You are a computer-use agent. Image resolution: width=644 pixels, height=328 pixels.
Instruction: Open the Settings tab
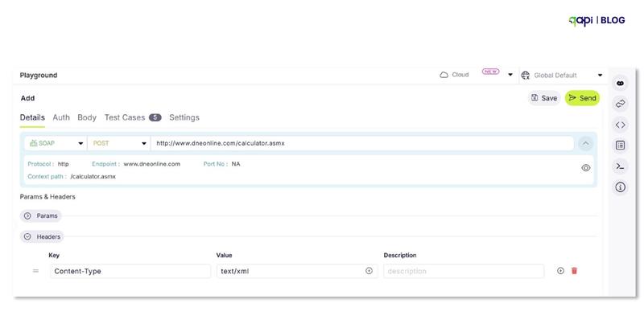(184, 117)
